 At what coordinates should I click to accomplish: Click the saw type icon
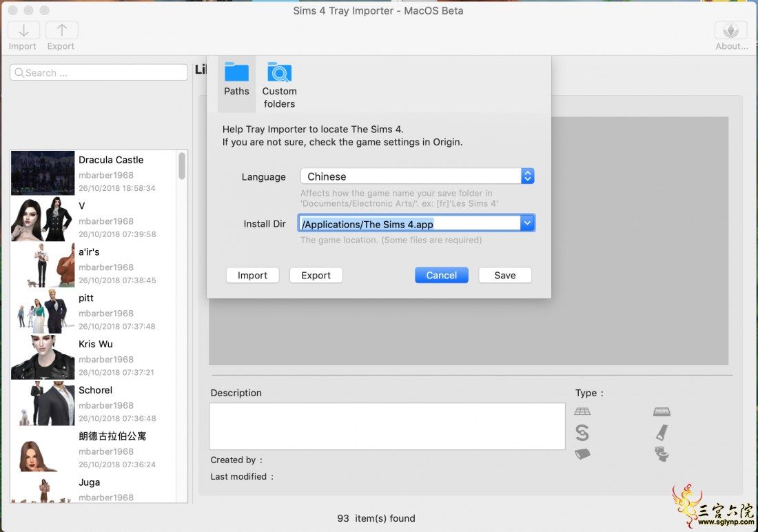point(662,432)
